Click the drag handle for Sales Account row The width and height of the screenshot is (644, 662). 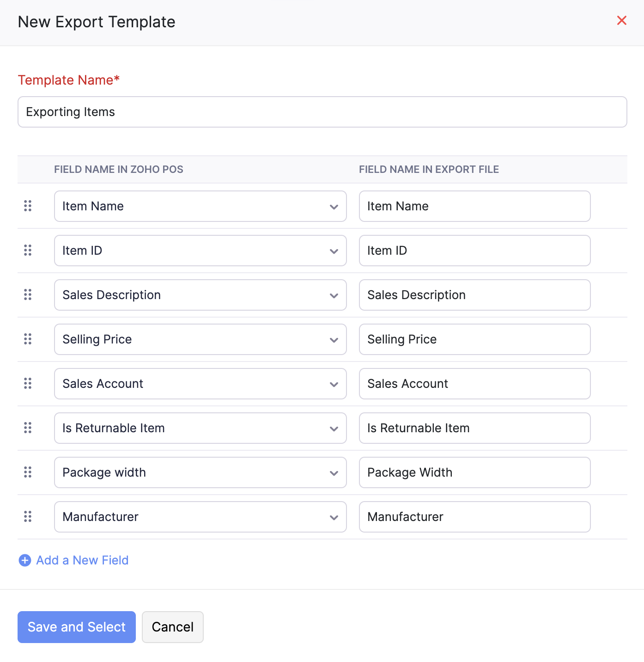click(28, 383)
